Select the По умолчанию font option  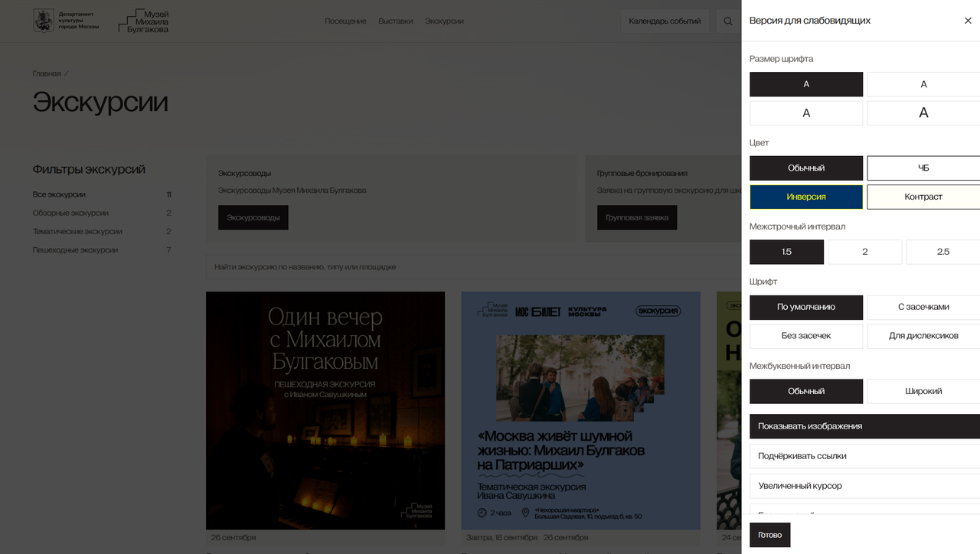806,307
